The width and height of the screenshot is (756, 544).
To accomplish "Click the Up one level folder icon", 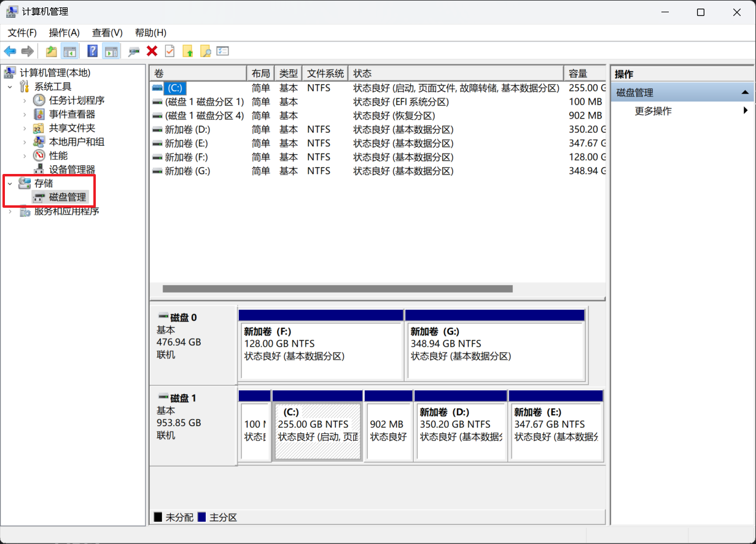I will [x=52, y=51].
